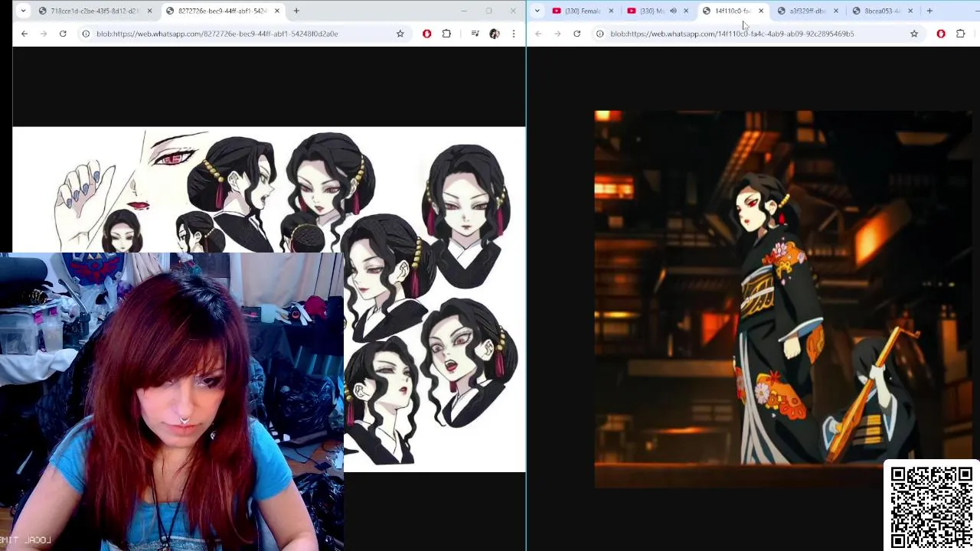Open Extensions puzzle icon in right window
This screenshot has height=551, width=980.
pyautogui.click(x=960, y=34)
